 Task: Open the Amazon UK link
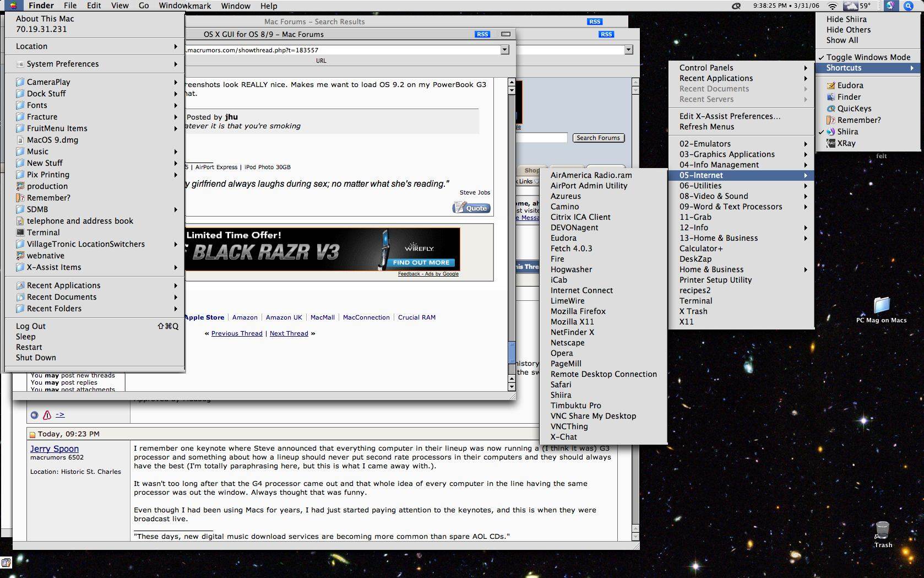(284, 317)
